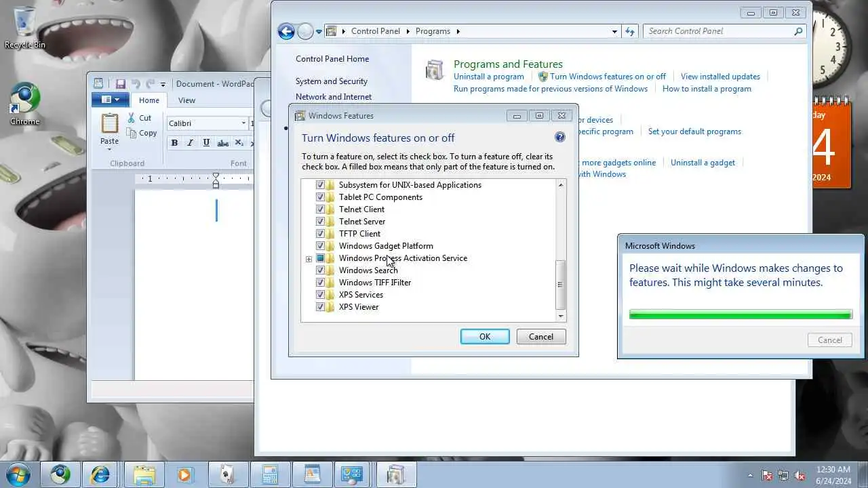Click the help question mark in Windows Features
The image size is (868, 488).
pos(559,137)
